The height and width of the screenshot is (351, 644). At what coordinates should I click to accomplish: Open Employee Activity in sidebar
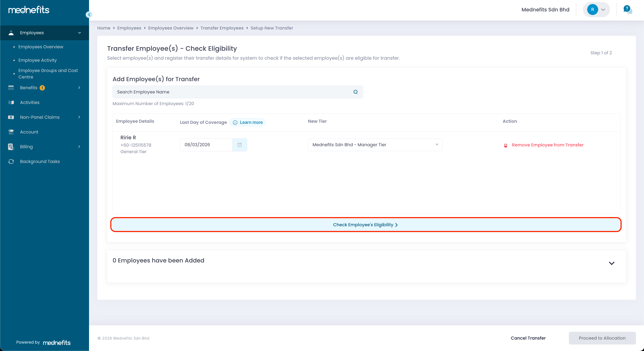click(x=38, y=60)
